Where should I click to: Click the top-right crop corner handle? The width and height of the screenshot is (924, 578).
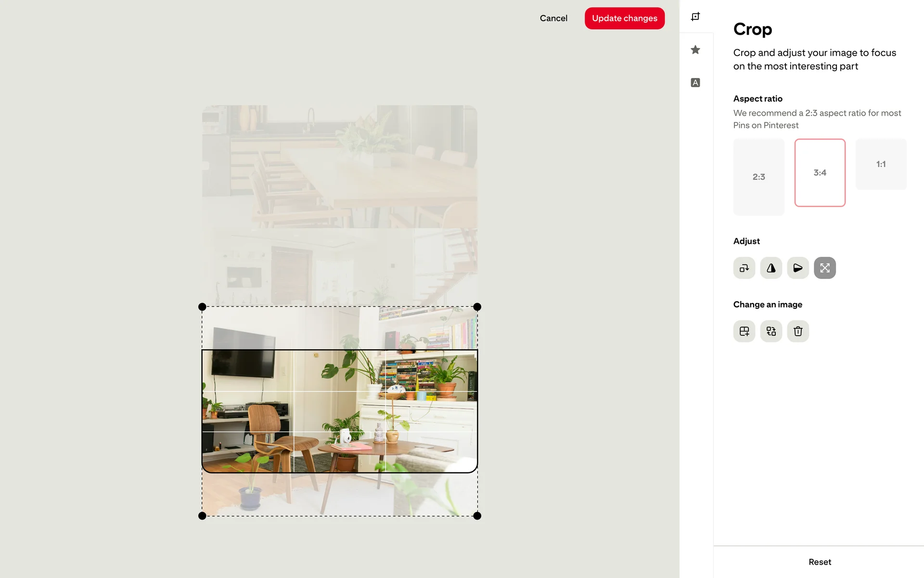(477, 307)
